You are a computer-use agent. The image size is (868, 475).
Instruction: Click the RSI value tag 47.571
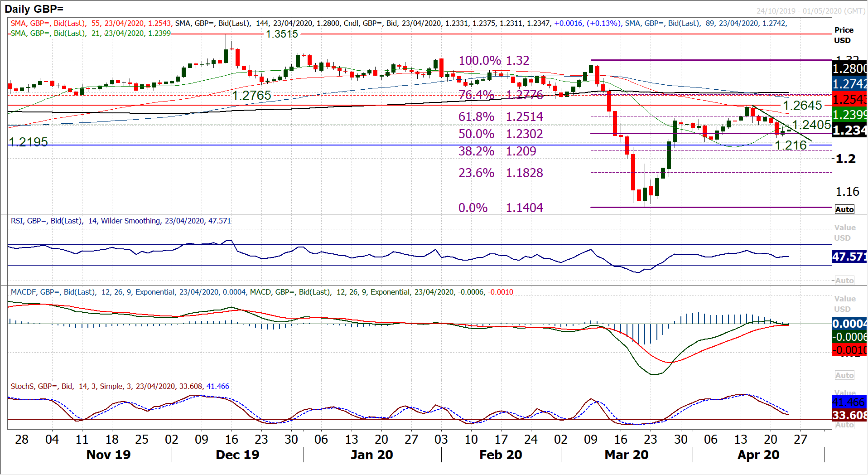click(849, 257)
